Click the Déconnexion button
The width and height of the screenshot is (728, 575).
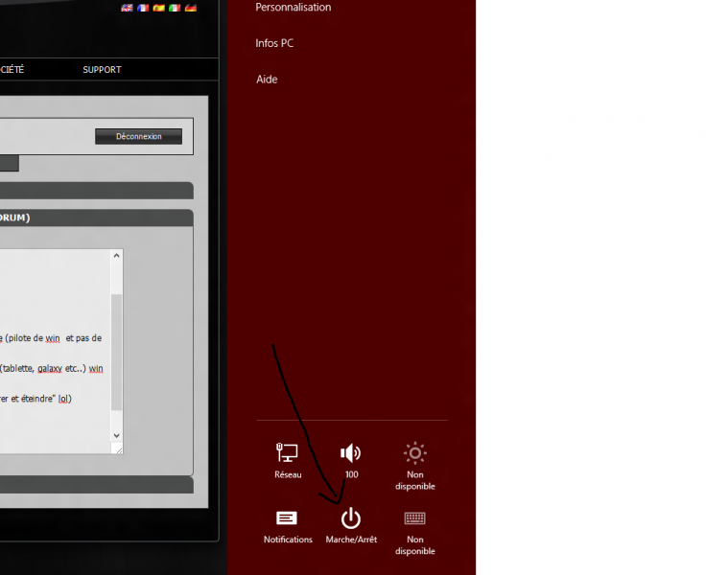point(138,136)
